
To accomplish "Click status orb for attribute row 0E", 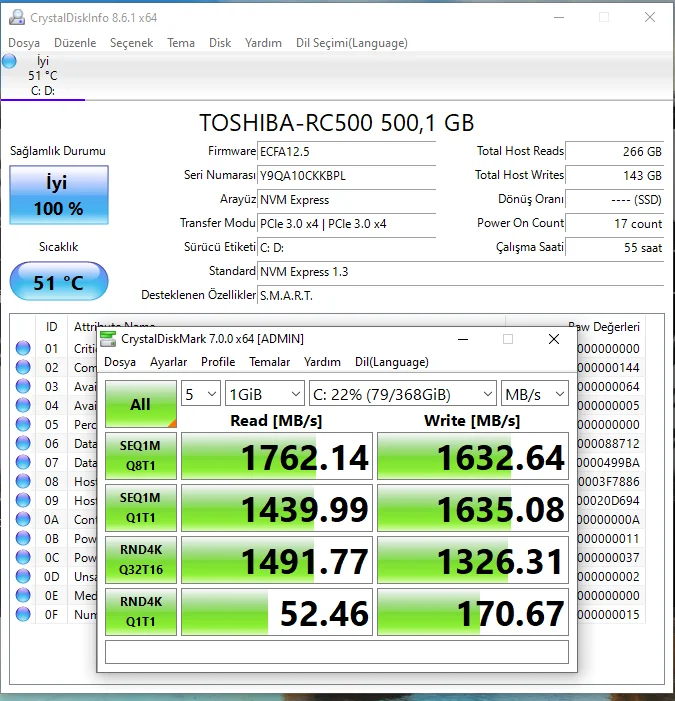I will (23, 595).
